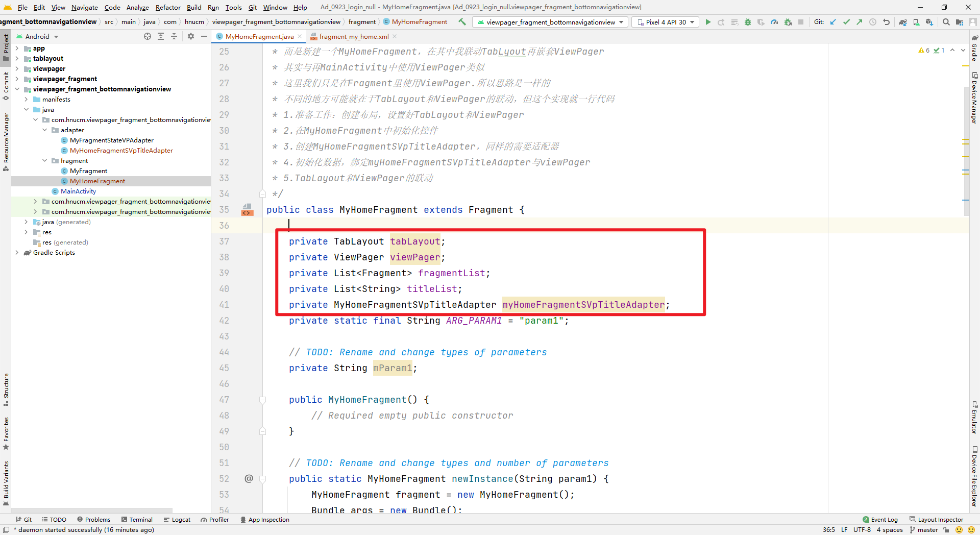Click the Git commit checkmark icon
Viewport: 980px width, 535px height.
[x=846, y=22]
